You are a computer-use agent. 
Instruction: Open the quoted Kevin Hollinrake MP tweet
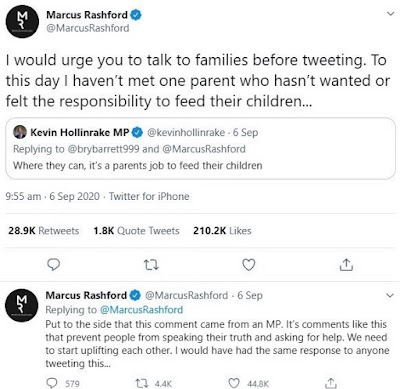click(200, 149)
